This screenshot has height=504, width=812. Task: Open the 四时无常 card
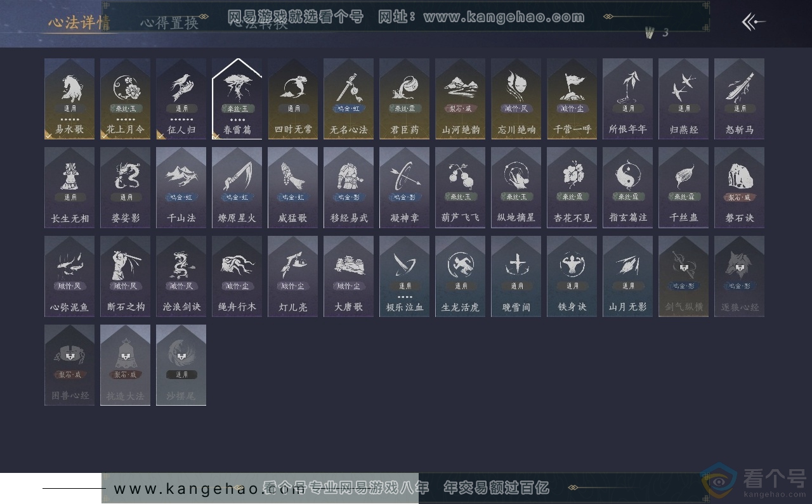tap(293, 99)
